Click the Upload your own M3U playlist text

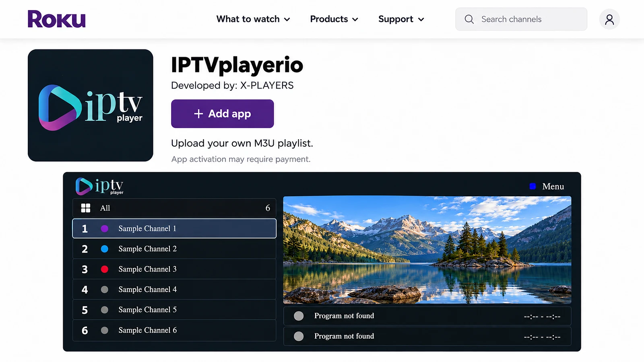click(242, 143)
